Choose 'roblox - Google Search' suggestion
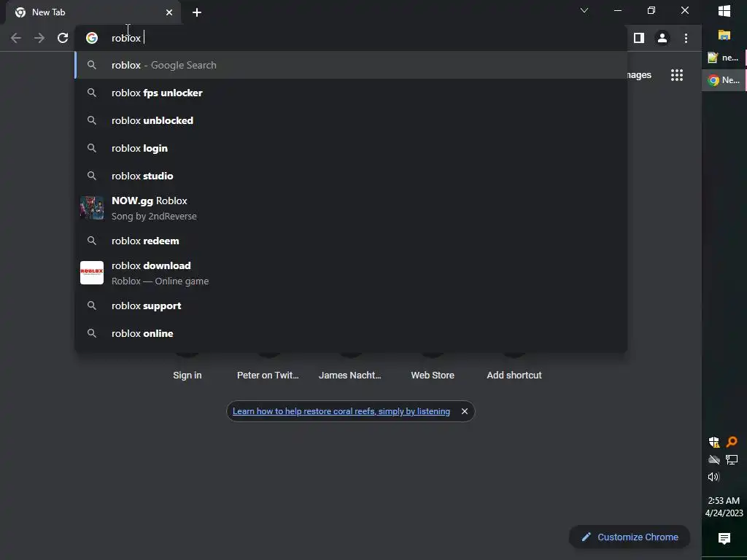This screenshot has width=747, height=560. [351, 65]
